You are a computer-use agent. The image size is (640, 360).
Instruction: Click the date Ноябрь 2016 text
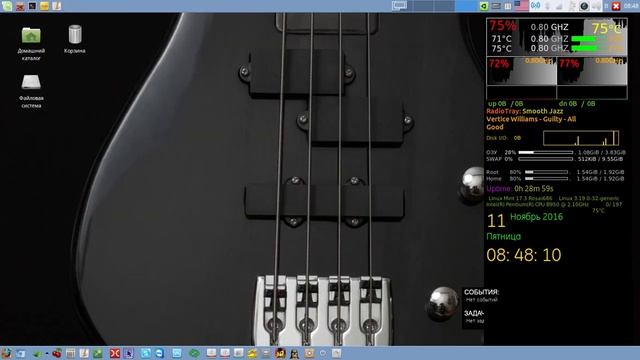pyautogui.click(x=536, y=217)
